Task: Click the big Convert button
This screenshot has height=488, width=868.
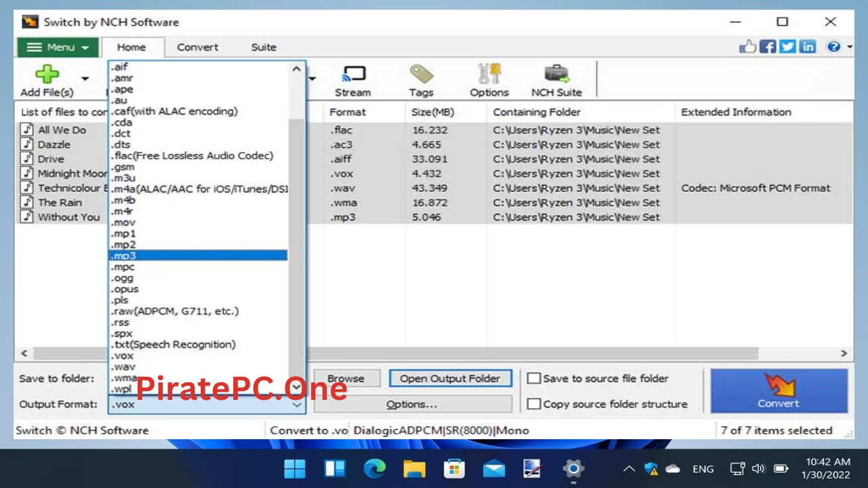Action: point(778,391)
